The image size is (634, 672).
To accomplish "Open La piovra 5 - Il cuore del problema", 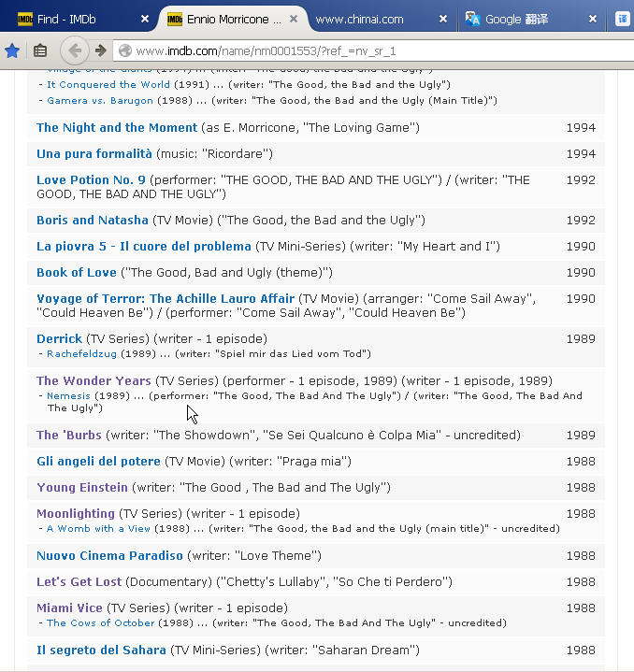I will (x=144, y=247).
